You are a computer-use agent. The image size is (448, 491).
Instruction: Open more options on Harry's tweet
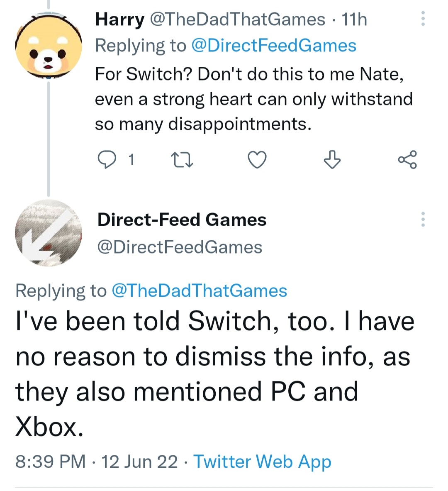point(423,19)
